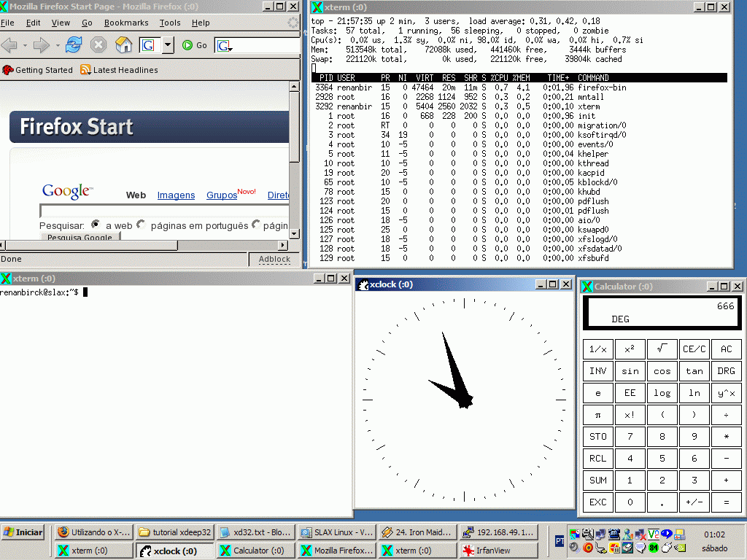The height and width of the screenshot is (560, 747).
Task: Open the Firefox View menu
Action: pyautogui.click(x=61, y=23)
